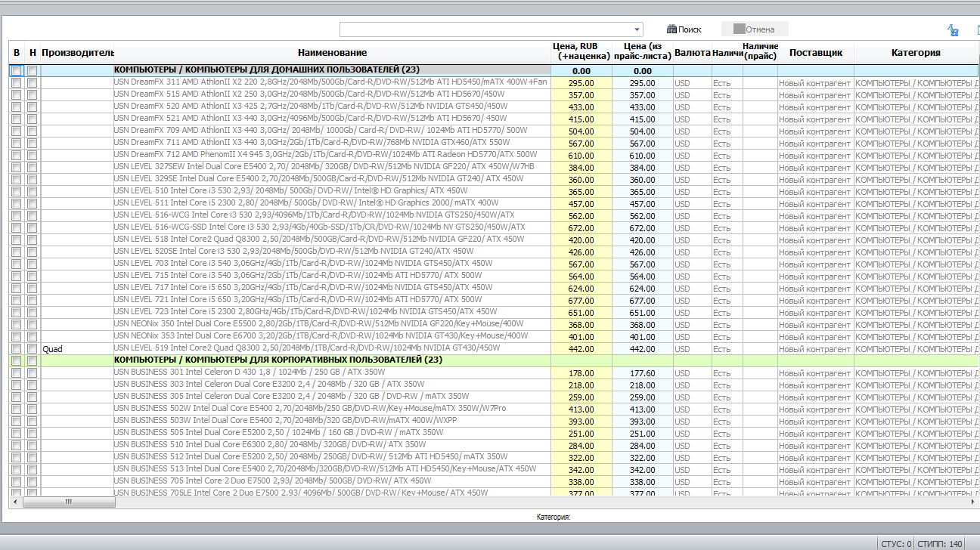Click the Поставщик column header
This screenshot has height=550, width=980.
[x=815, y=52]
